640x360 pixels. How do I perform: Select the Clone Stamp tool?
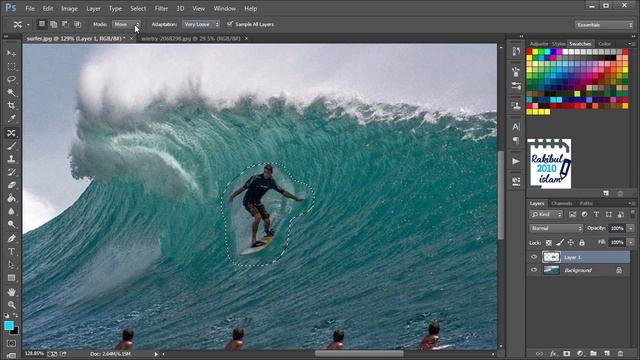11,159
